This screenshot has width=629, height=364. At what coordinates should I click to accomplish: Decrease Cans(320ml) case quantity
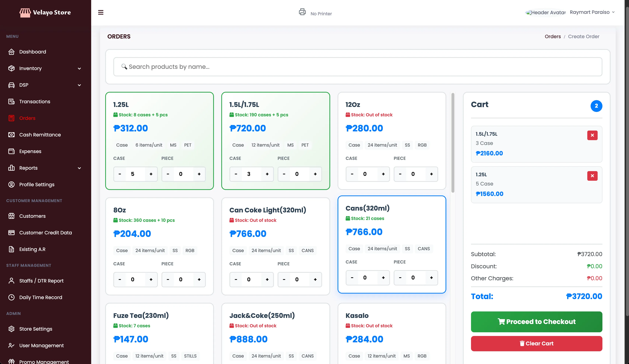click(x=352, y=278)
